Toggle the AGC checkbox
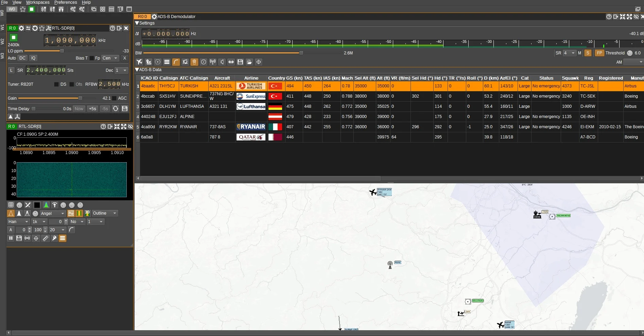The height and width of the screenshot is (336, 644). pos(115,98)
